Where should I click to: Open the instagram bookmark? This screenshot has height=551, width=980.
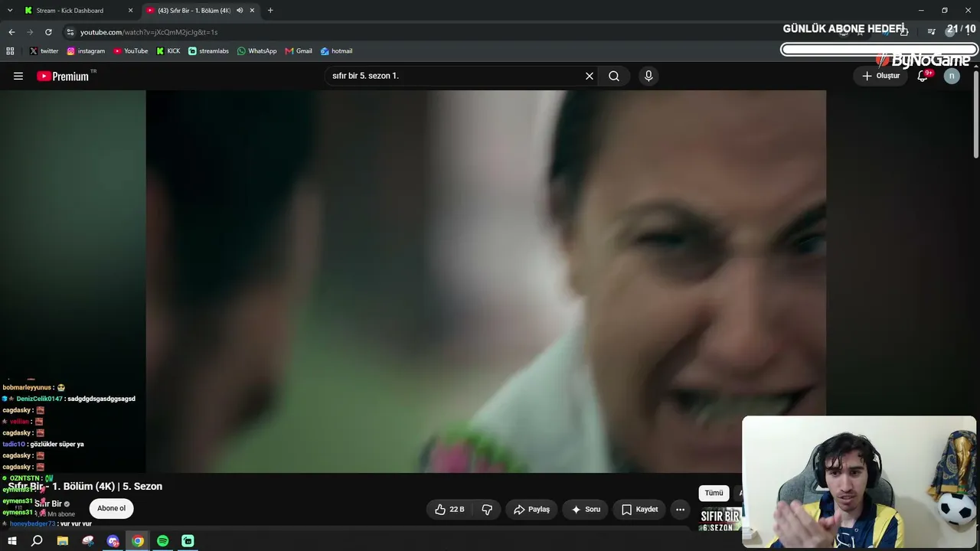86,51
